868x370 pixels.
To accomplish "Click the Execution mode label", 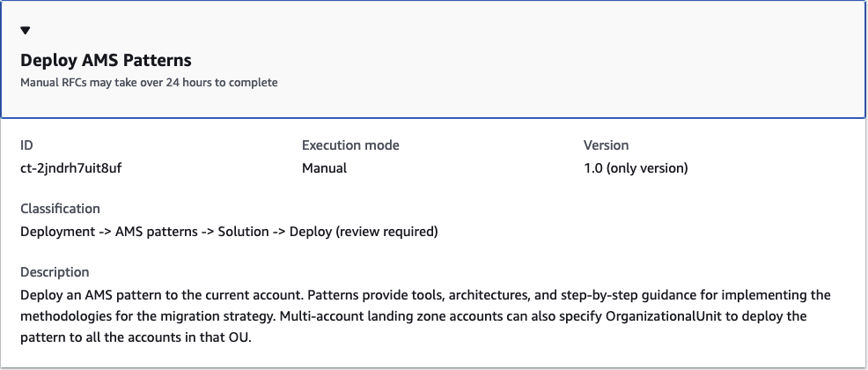I will click(x=350, y=145).
